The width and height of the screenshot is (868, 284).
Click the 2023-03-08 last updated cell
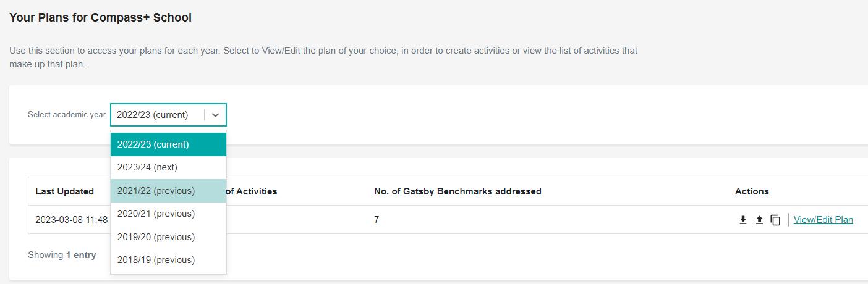tap(71, 220)
